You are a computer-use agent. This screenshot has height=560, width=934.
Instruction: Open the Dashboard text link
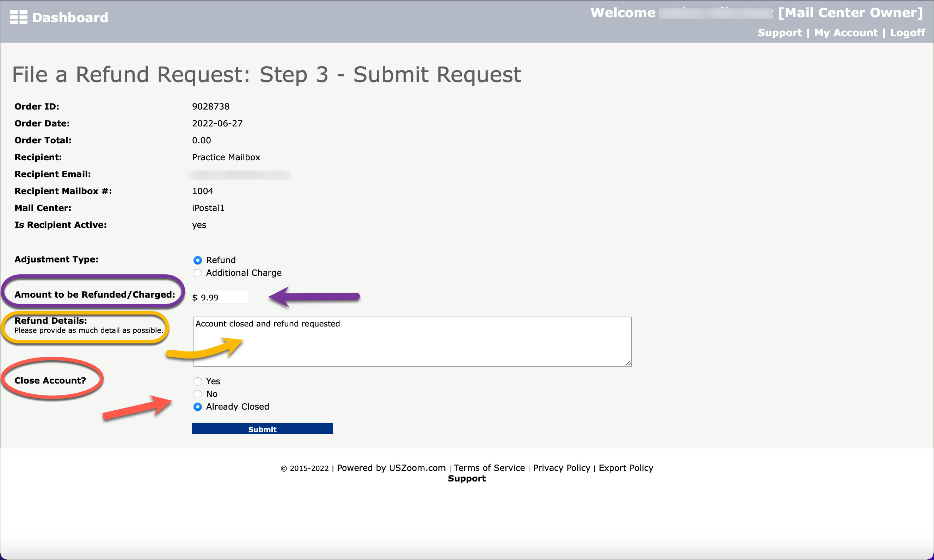click(70, 17)
